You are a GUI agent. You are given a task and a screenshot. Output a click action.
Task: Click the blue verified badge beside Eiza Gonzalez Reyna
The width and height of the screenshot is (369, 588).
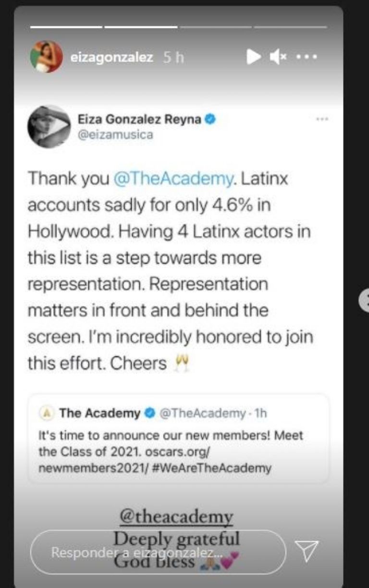click(209, 119)
